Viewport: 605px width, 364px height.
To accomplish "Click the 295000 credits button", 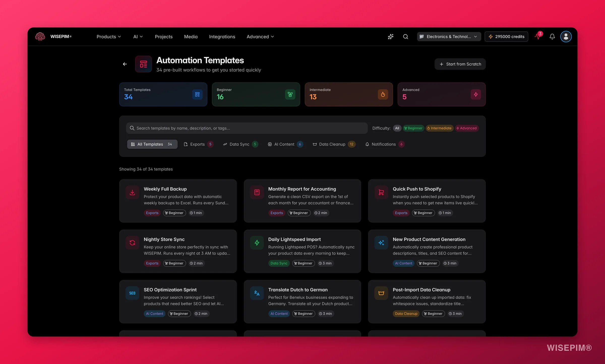I will [506, 37].
